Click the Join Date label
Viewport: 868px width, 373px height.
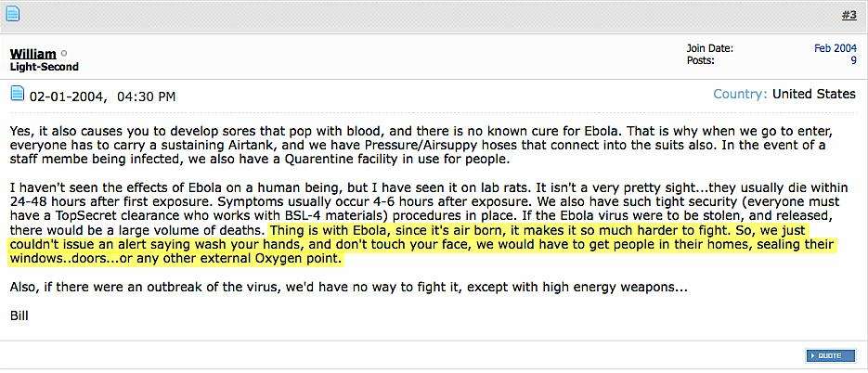coord(710,48)
